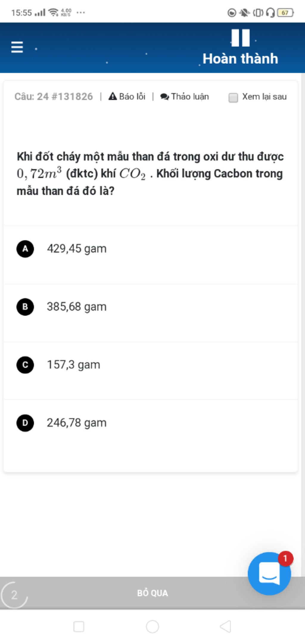
Task: Check the Xem lại sau checkbox
Action: pyautogui.click(x=233, y=98)
